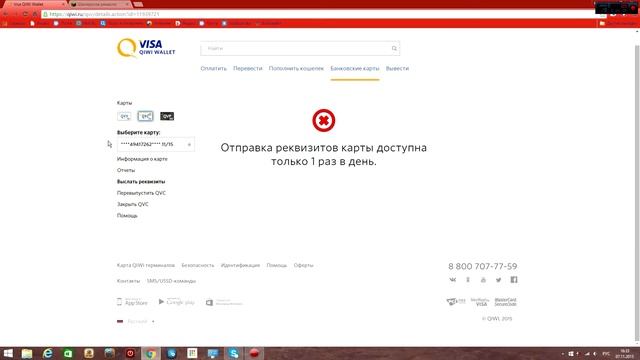Click the red recording icon on taskbar
This screenshot has width=640, height=360.
[254, 353]
